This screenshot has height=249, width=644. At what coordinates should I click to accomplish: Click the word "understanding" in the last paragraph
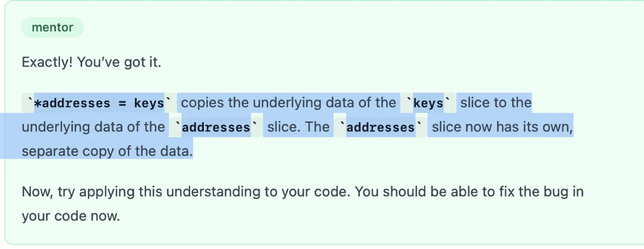coord(214,192)
